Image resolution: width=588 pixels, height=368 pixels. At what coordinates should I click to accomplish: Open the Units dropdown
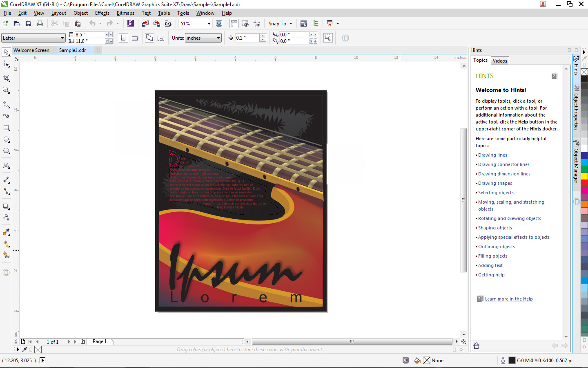click(x=218, y=38)
